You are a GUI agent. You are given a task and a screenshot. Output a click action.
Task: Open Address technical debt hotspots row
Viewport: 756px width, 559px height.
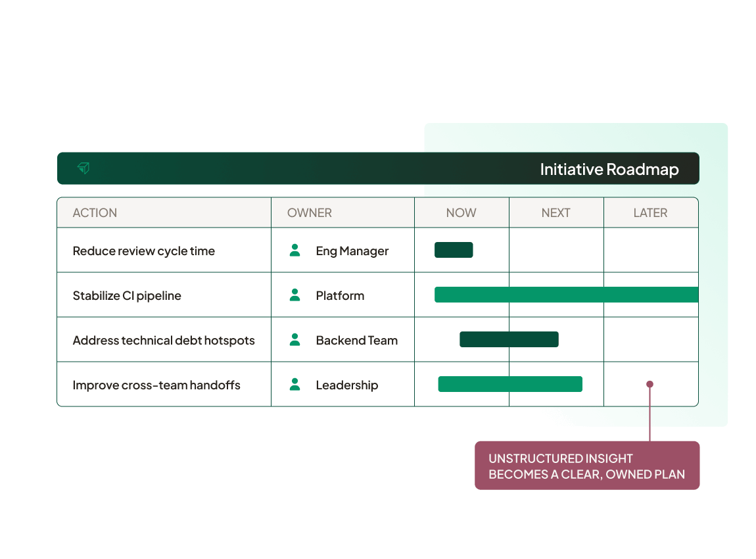click(164, 341)
